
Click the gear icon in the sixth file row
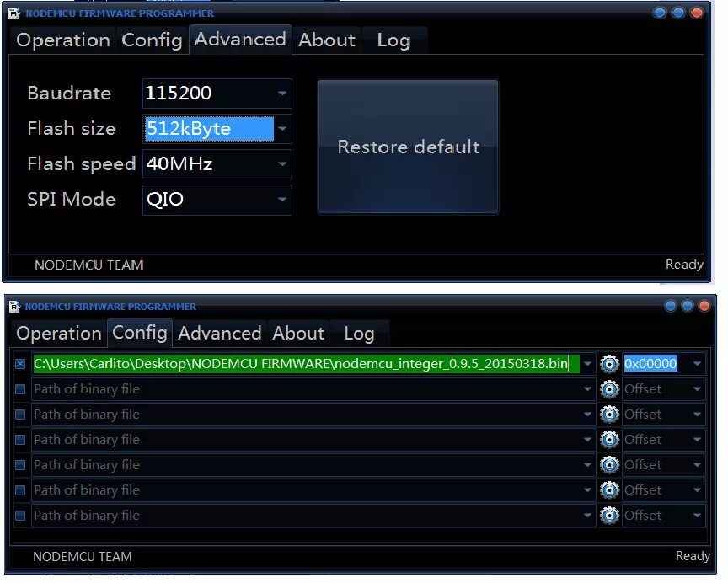pyautogui.click(x=609, y=489)
